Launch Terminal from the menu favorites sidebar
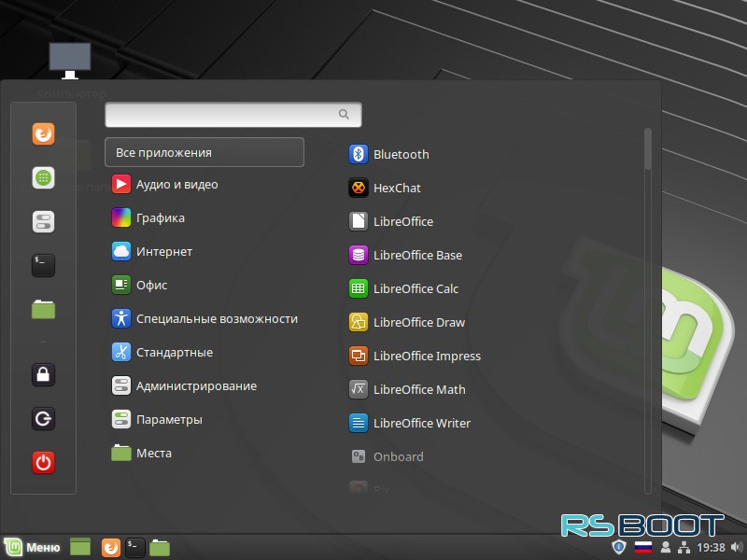Viewport: 747px width, 560px height. click(43, 265)
